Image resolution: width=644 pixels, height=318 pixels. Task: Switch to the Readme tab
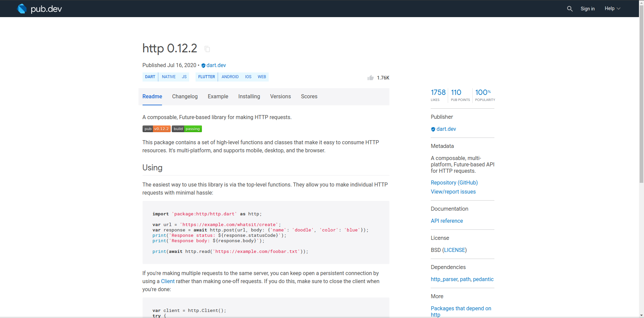tap(152, 97)
